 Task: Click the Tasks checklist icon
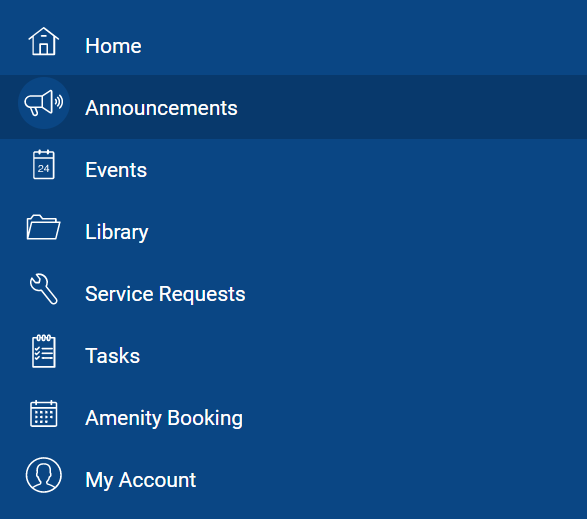click(44, 351)
